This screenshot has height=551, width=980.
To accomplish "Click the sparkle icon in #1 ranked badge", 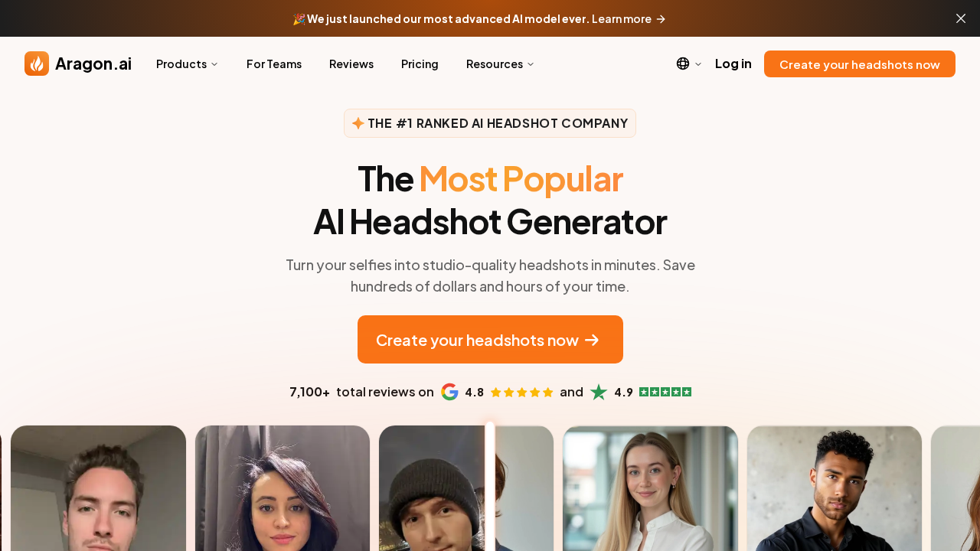I will click(358, 123).
